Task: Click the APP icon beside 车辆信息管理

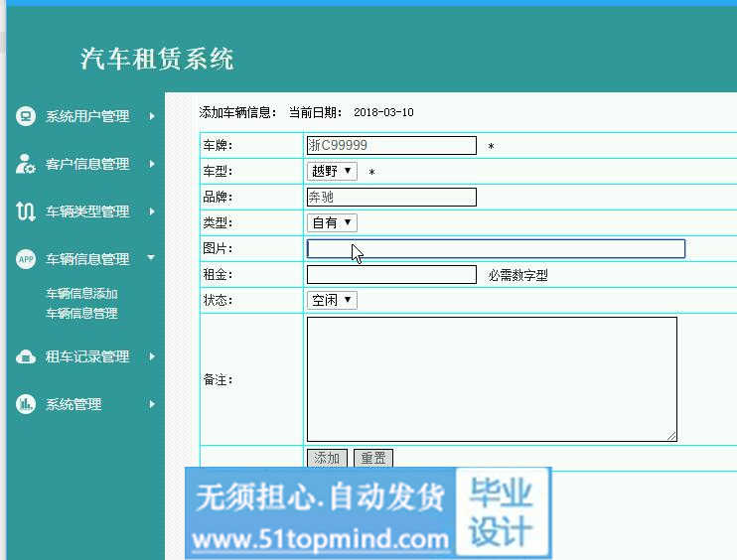Action: [x=26, y=259]
